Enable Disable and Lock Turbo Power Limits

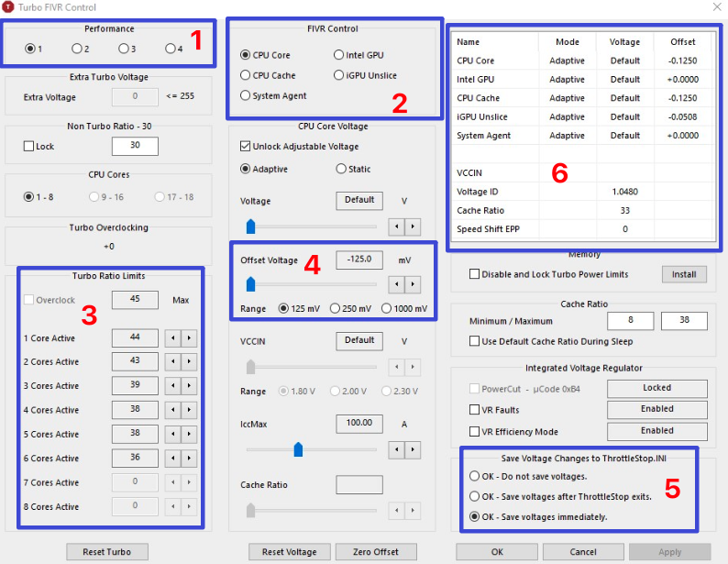coord(475,274)
